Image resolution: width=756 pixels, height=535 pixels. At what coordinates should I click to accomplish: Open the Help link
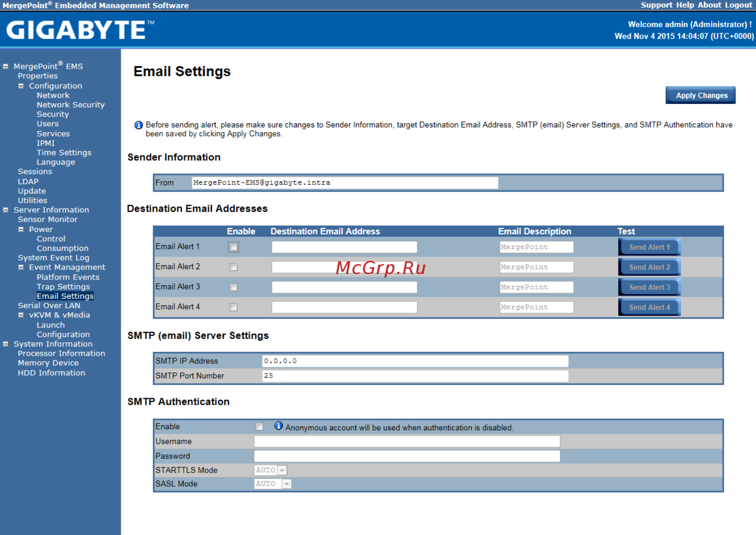(685, 5)
